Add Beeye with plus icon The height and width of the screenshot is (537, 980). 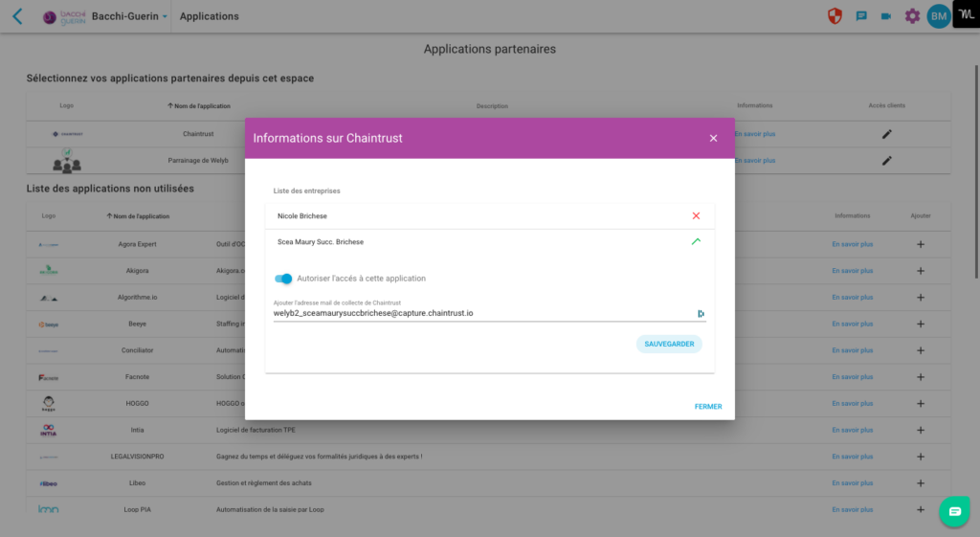tap(920, 324)
